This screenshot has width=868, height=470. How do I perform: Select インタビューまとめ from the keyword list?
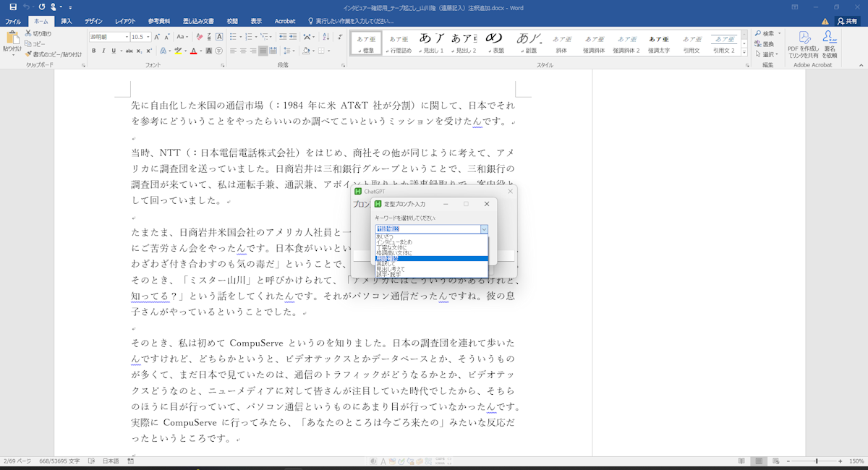point(393,242)
